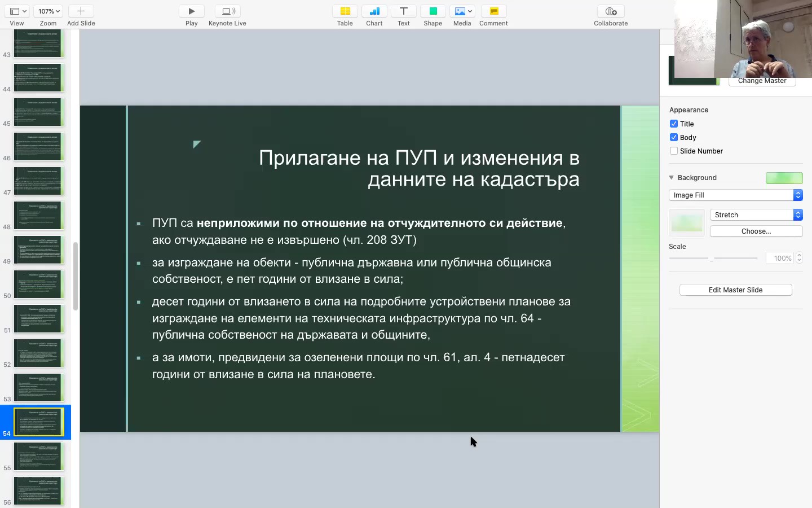The image size is (812, 508).
Task: Select slide 55 thumbnail in navigator
Action: pyautogui.click(x=39, y=456)
